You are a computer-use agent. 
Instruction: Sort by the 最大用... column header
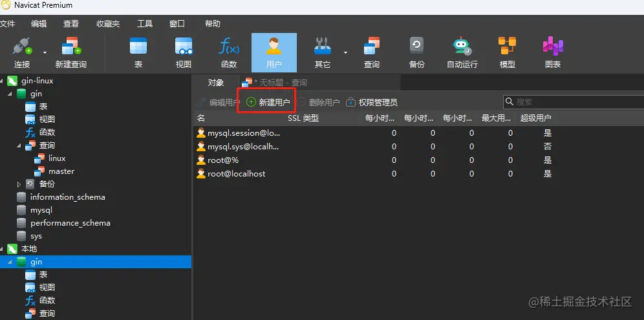coord(496,118)
